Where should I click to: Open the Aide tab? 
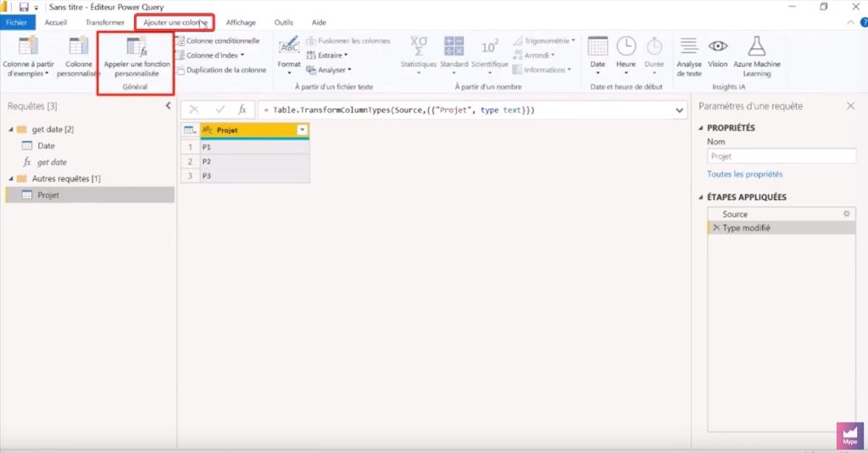coord(319,22)
